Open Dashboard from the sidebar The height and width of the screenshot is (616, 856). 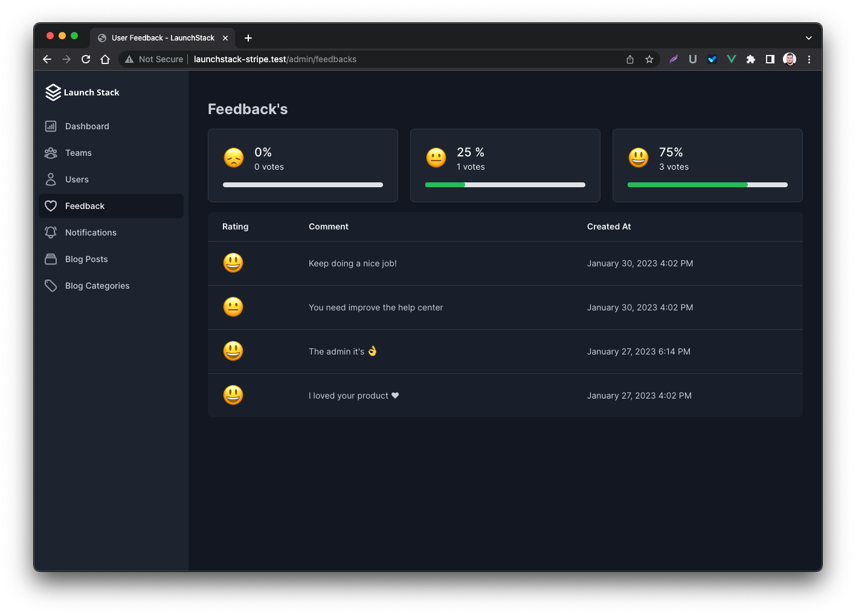[87, 126]
